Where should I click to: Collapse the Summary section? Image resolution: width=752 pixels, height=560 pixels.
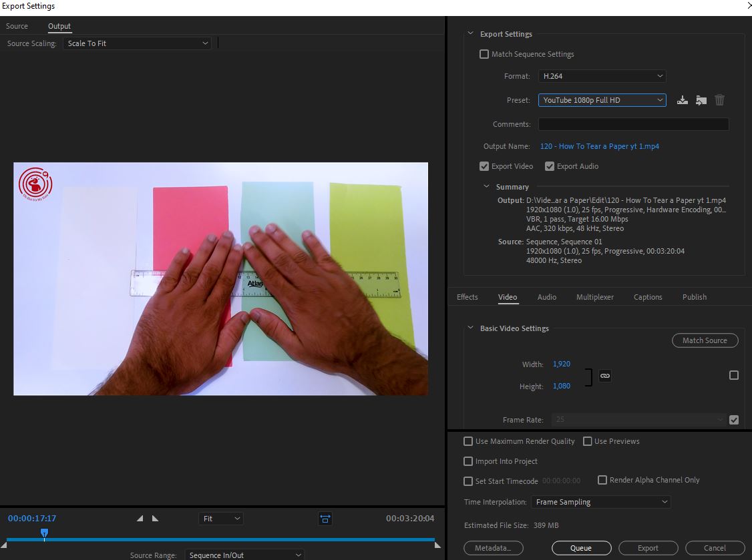(x=486, y=186)
